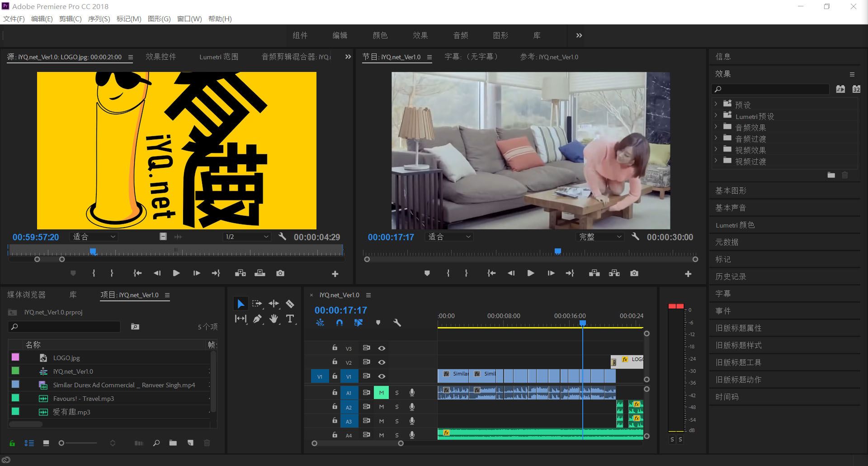Switch project panel to list view
868x466 pixels.
coord(29,443)
